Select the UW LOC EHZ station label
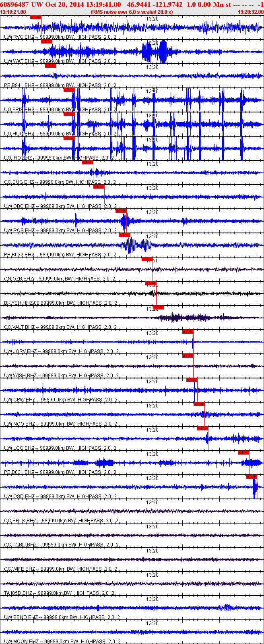The image size is (264, 644). [x=61, y=448]
